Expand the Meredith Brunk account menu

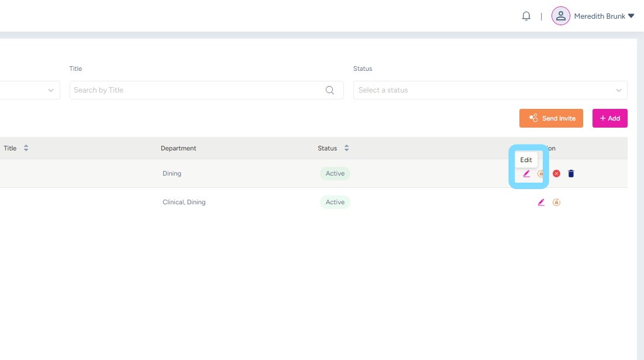631,16
